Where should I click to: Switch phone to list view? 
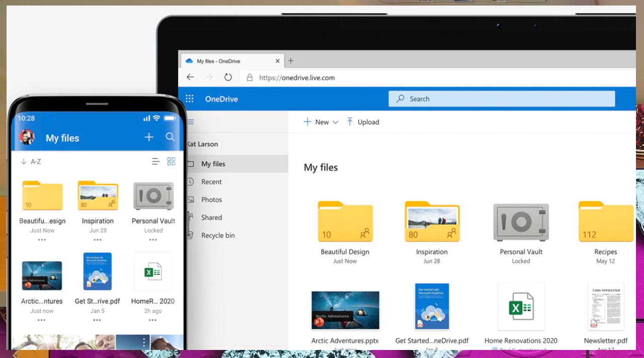(156, 161)
